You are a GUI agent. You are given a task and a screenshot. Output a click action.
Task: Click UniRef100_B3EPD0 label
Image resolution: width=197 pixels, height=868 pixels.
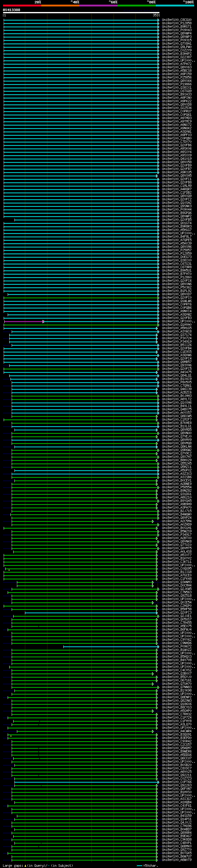(176, 738)
